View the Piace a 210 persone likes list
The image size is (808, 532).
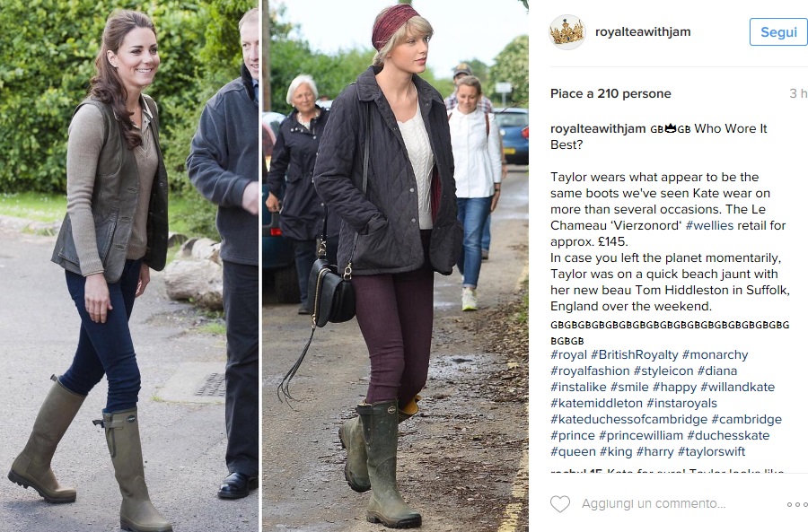pyautogui.click(x=610, y=93)
